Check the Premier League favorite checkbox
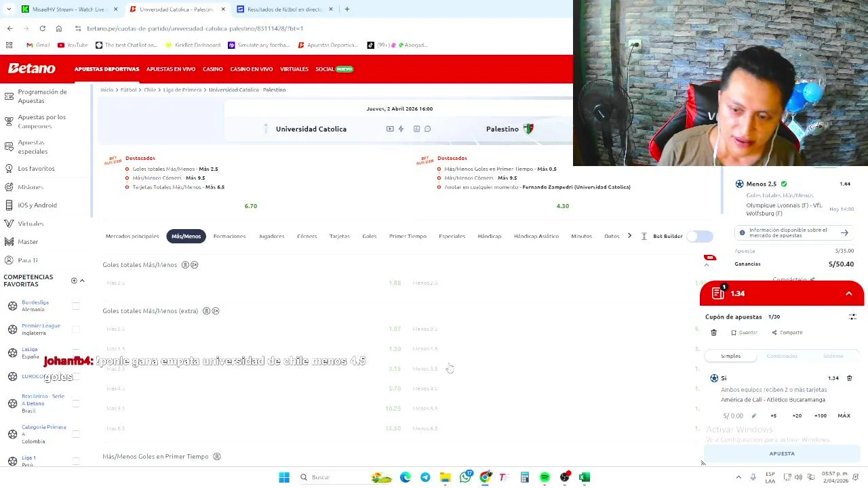 [x=76, y=329]
